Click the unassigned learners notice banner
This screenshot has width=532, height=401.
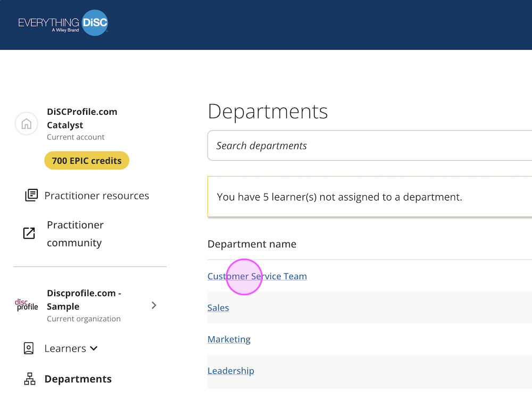pos(370,197)
